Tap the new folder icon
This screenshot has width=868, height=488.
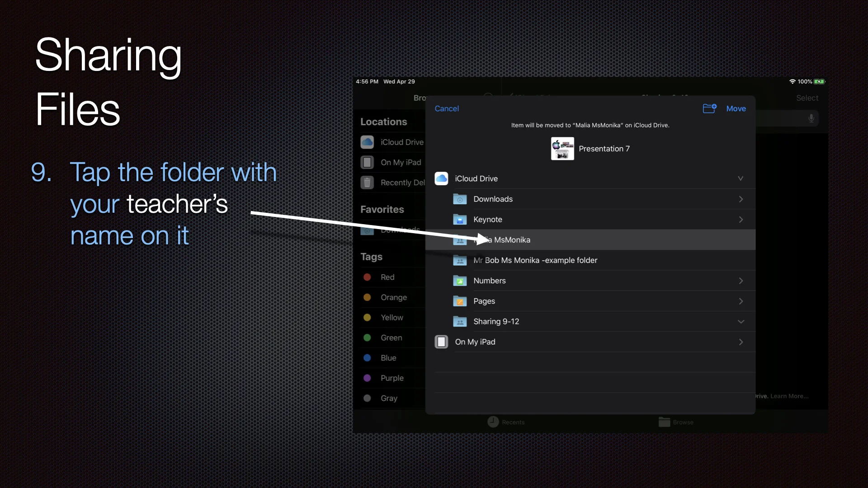pos(709,108)
